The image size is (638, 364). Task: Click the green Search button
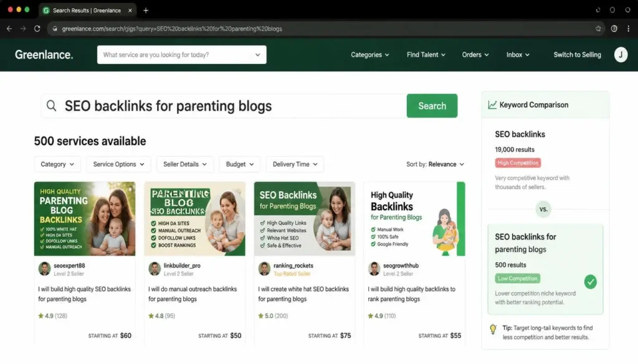coord(432,106)
